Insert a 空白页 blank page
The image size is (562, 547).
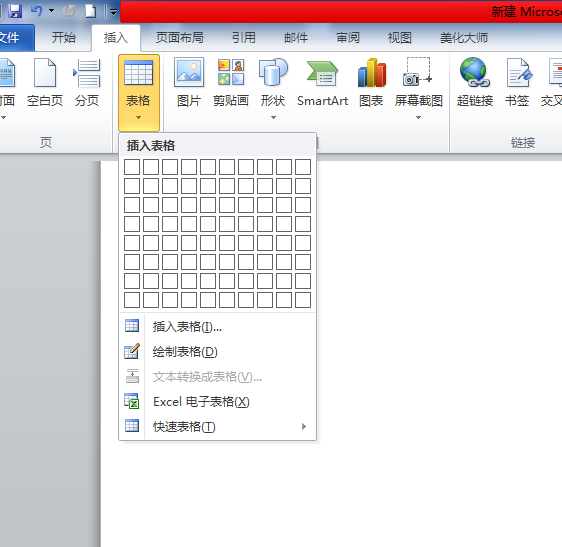[x=45, y=82]
